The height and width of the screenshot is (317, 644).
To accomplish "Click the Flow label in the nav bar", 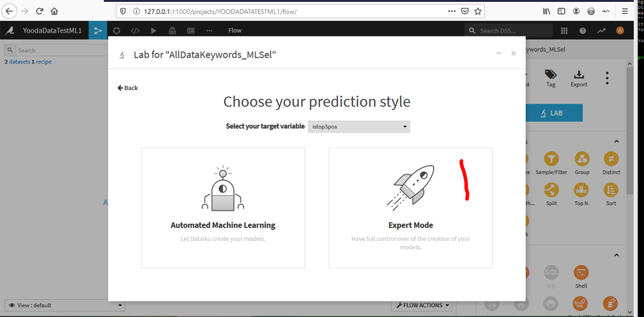I will tap(235, 30).
